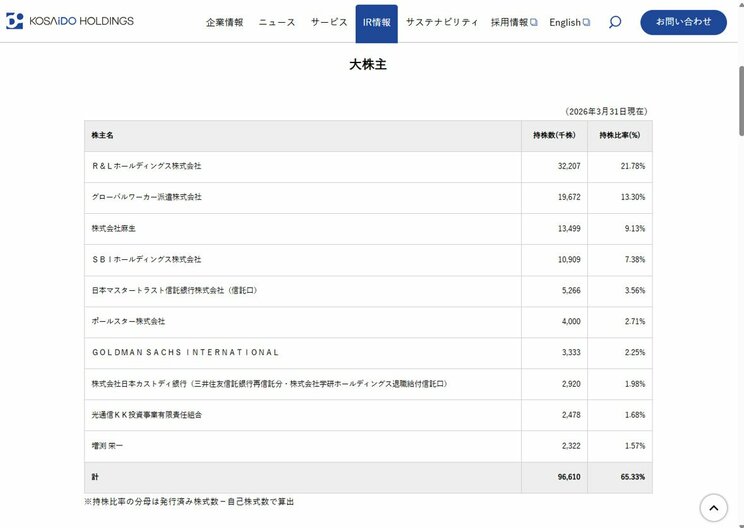Screen dimensions: 744x528
Task: Click the external-link icon beside 採用情報
Action: (534, 22)
